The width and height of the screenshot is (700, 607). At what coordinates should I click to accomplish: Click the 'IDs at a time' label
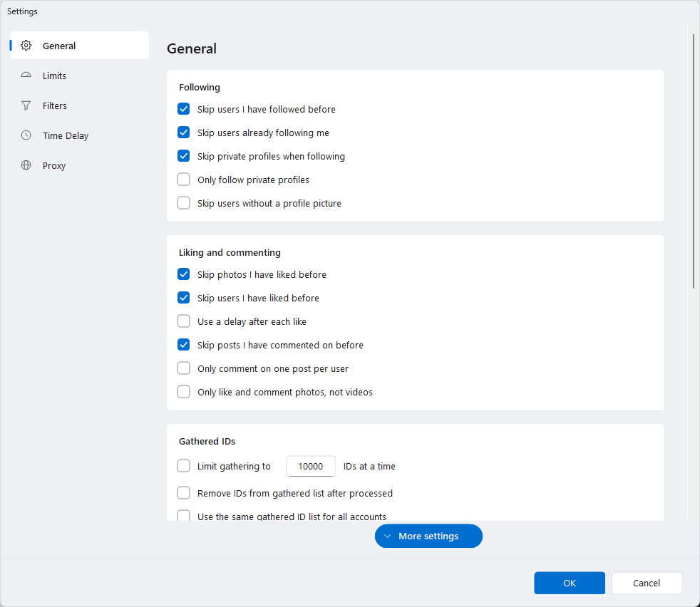pos(370,466)
